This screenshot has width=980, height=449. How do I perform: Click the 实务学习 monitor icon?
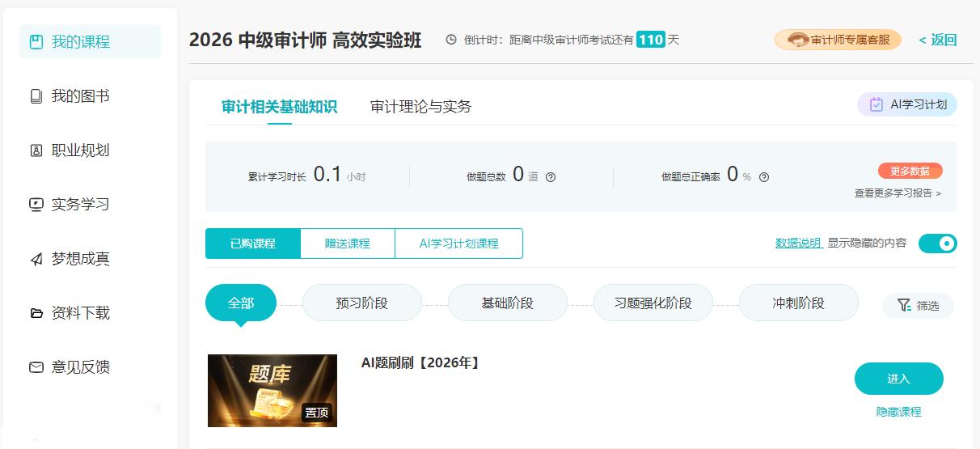36,205
